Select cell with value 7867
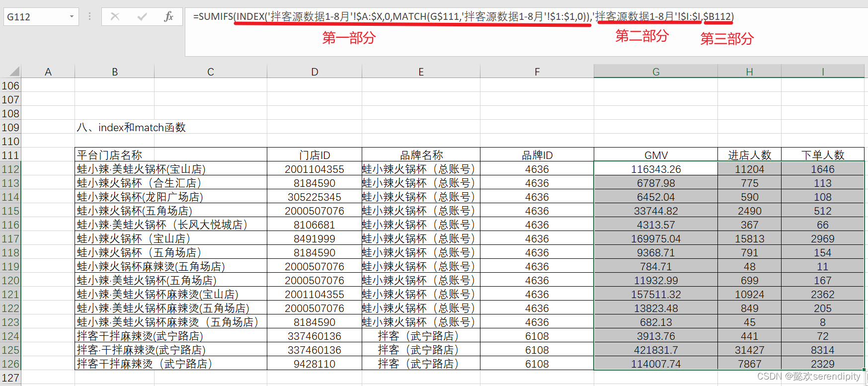Screen dimensions: 868x386 pyautogui.click(x=749, y=364)
